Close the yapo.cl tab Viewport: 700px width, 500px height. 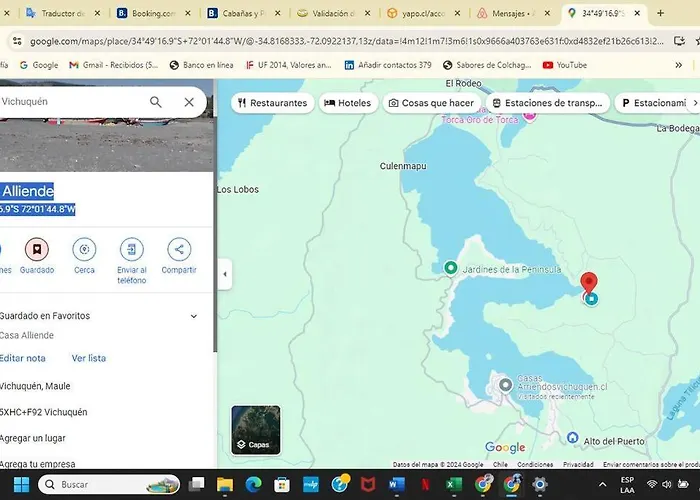click(457, 13)
